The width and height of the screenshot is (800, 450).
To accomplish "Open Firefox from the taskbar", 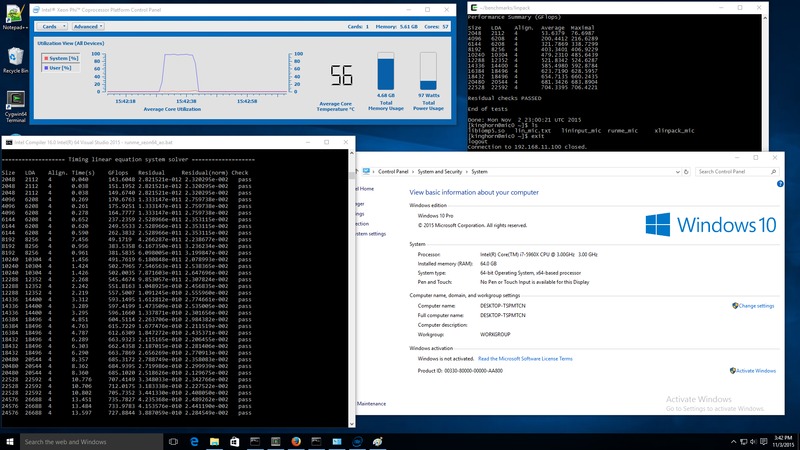I will point(297,441).
